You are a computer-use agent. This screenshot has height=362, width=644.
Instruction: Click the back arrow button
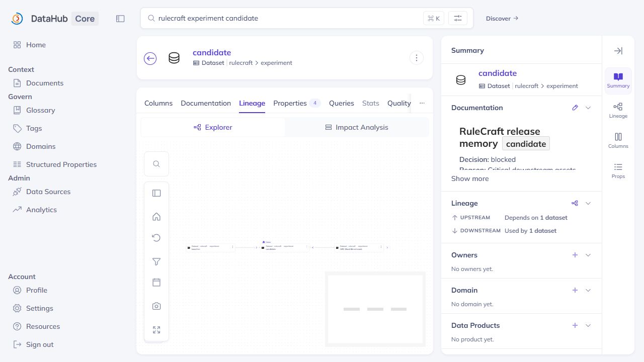point(150,58)
